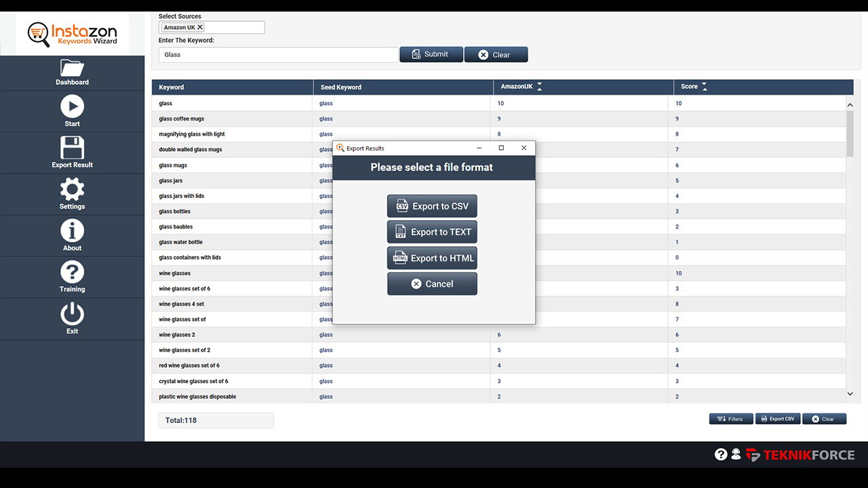
Task: Select the Start icon in the sidebar
Action: coord(72,110)
